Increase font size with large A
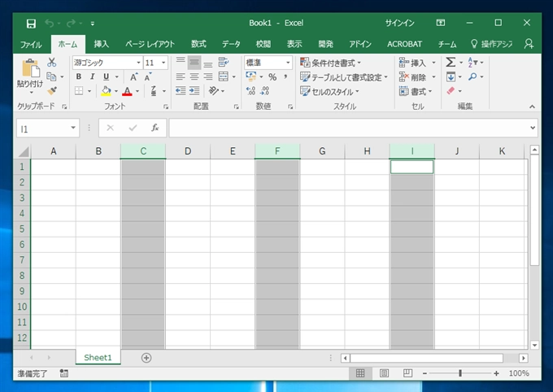This screenshot has width=553, height=392. (133, 77)
